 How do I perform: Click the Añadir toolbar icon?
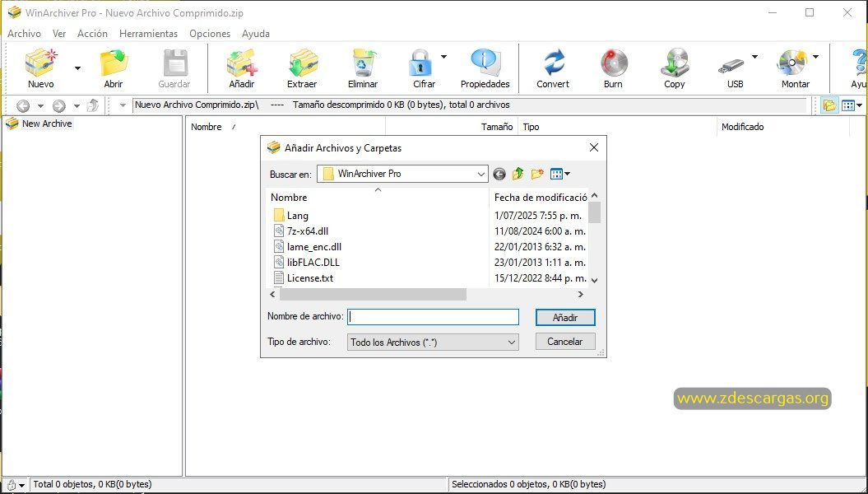click(243, 63)
